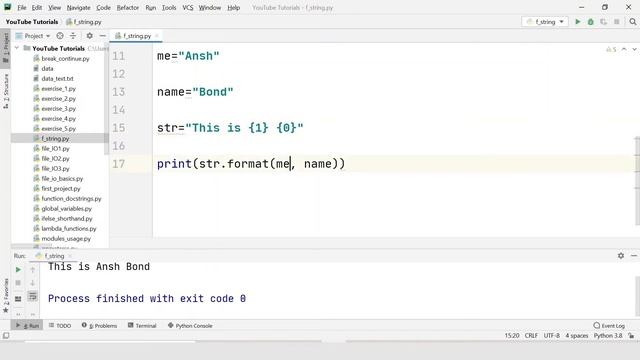The image size is (640, 360).
Task: Open the Terminal tool window
Action: [142, 326]
